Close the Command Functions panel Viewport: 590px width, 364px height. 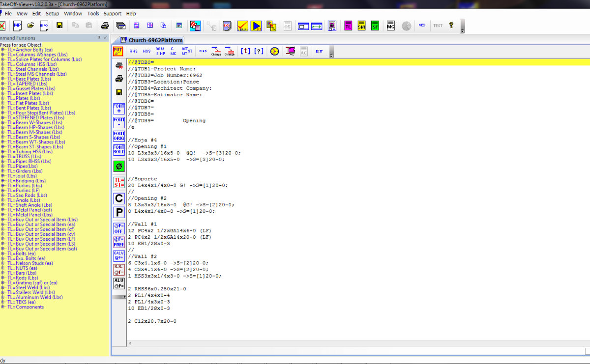105,38
